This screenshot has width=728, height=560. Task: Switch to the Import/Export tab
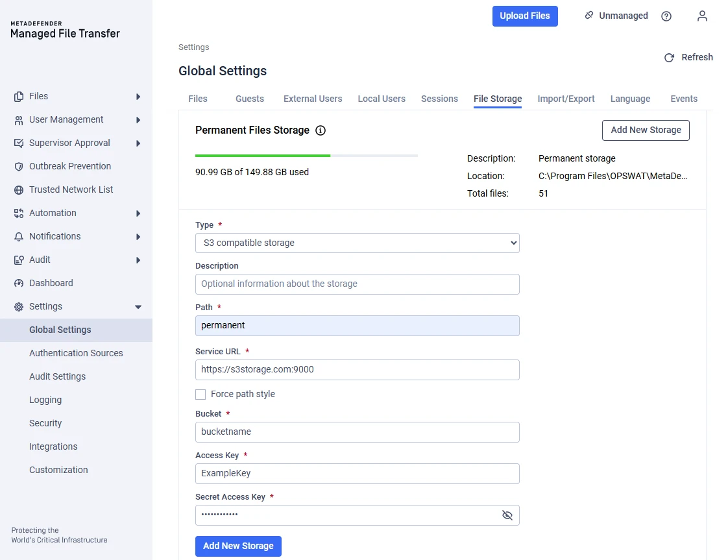(566, 99)
